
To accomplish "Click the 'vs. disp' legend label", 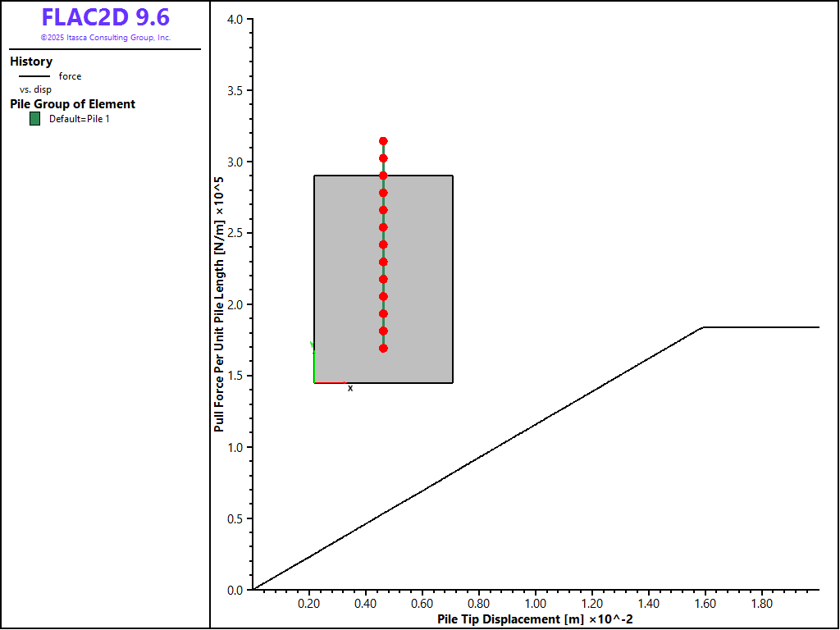I will click(35, 89).
